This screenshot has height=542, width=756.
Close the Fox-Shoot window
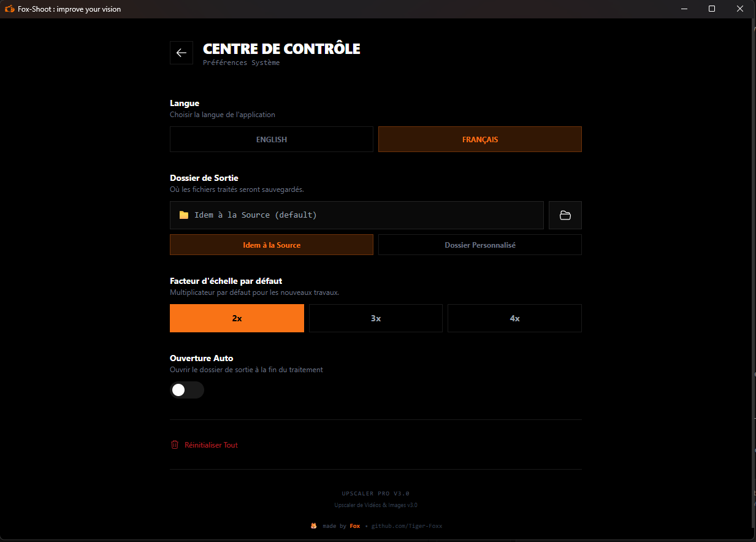coord(739,9)
